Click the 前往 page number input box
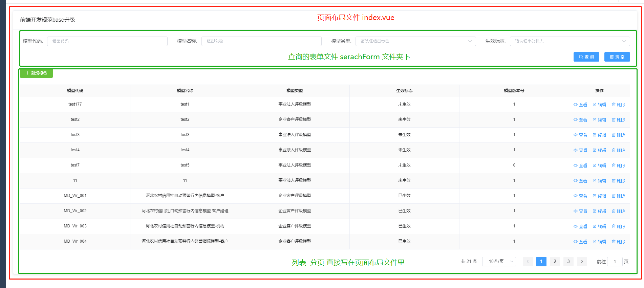Image resolution: width=644 pixels, height=288 pixels. point(615,262)
